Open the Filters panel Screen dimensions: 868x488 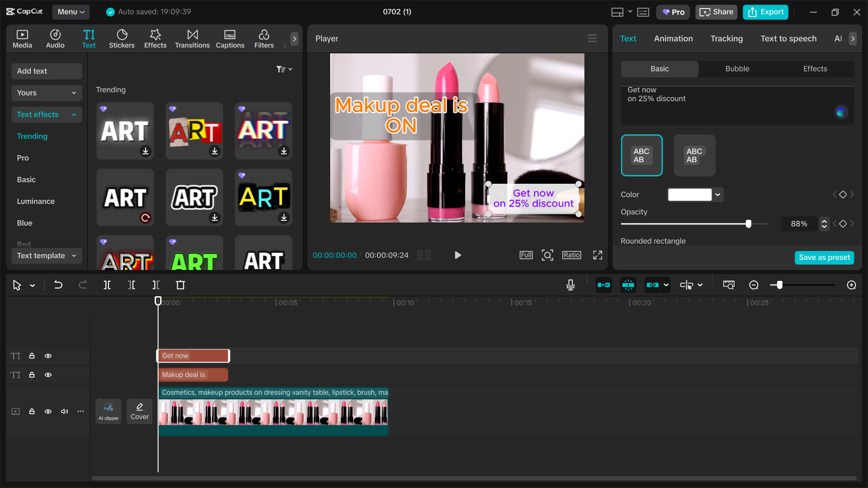[264, 38]
